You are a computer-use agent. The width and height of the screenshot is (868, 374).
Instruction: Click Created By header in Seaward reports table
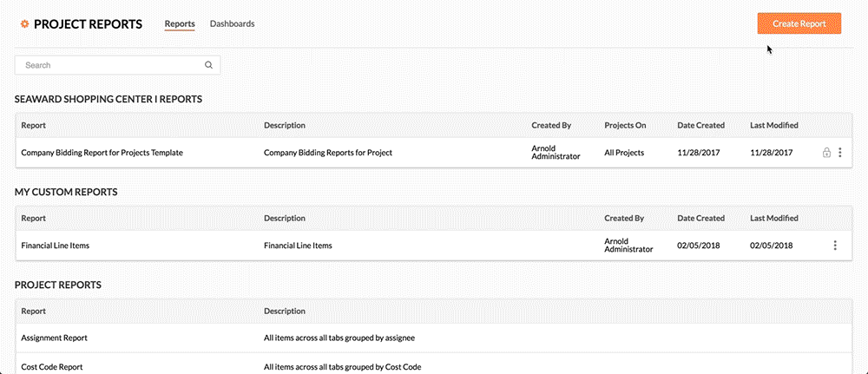click(x=551, y=126)
